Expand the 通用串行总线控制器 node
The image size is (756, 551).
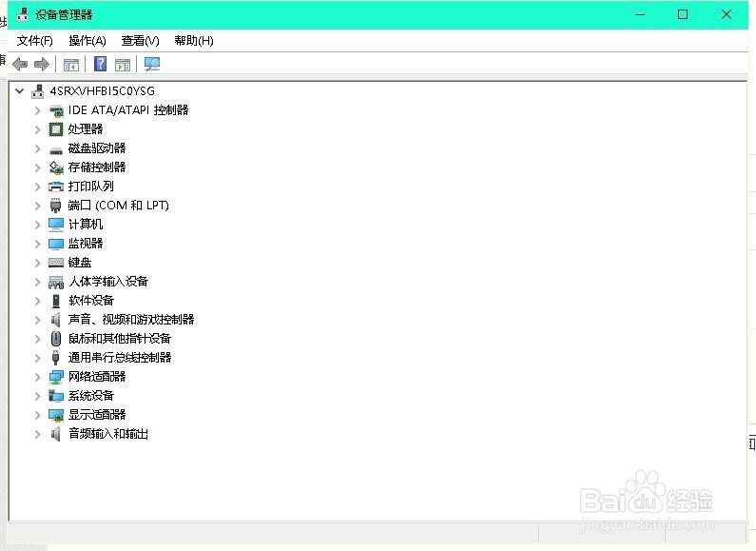38,358
